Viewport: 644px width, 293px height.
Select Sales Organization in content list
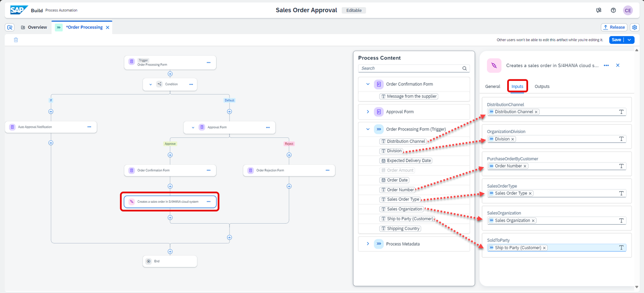402,209
